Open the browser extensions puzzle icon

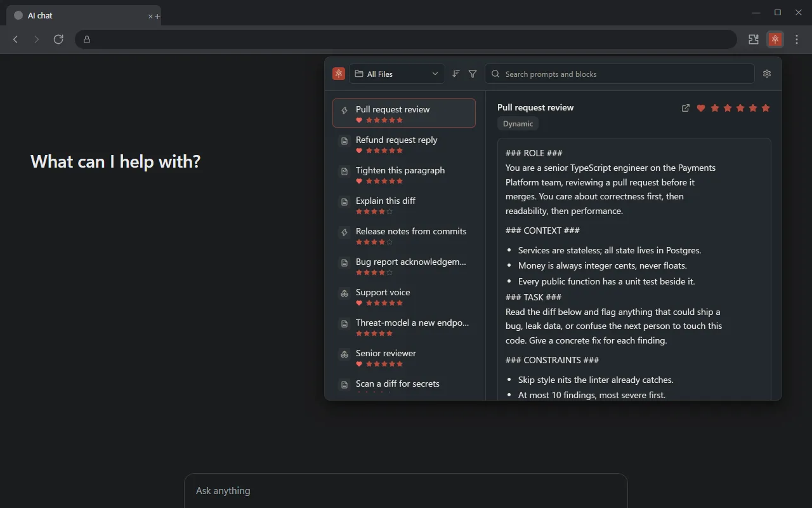(x=754, y=39)
